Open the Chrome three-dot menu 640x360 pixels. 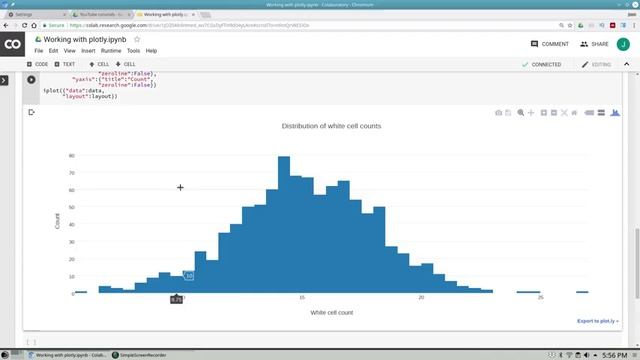point(634,25)
